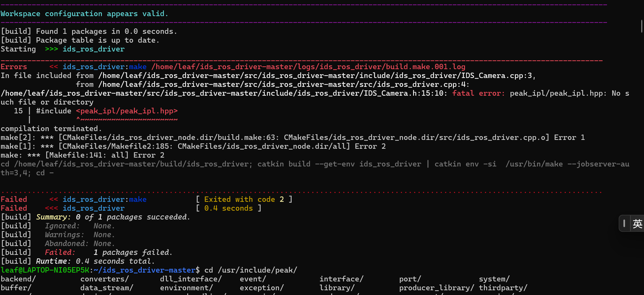Click the blue '~/ids_ros_driver-master' prompt path

(x=145, y=270)
